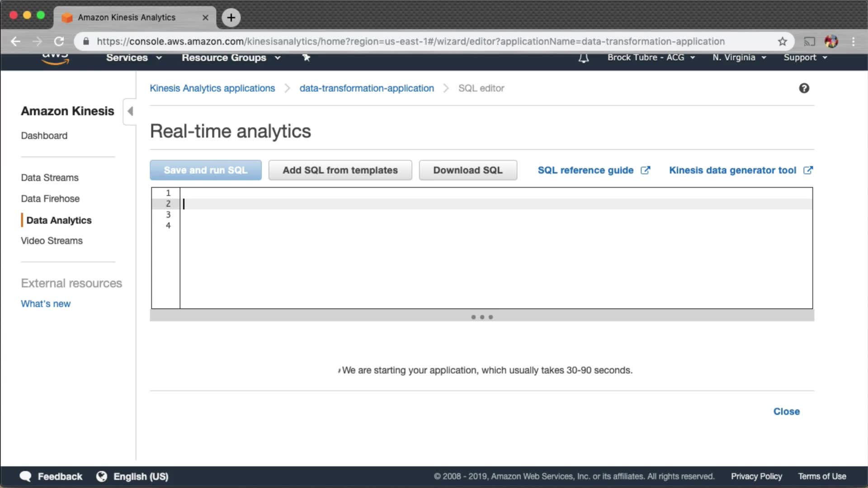Click the Chrome cast icon

point(809,42)
